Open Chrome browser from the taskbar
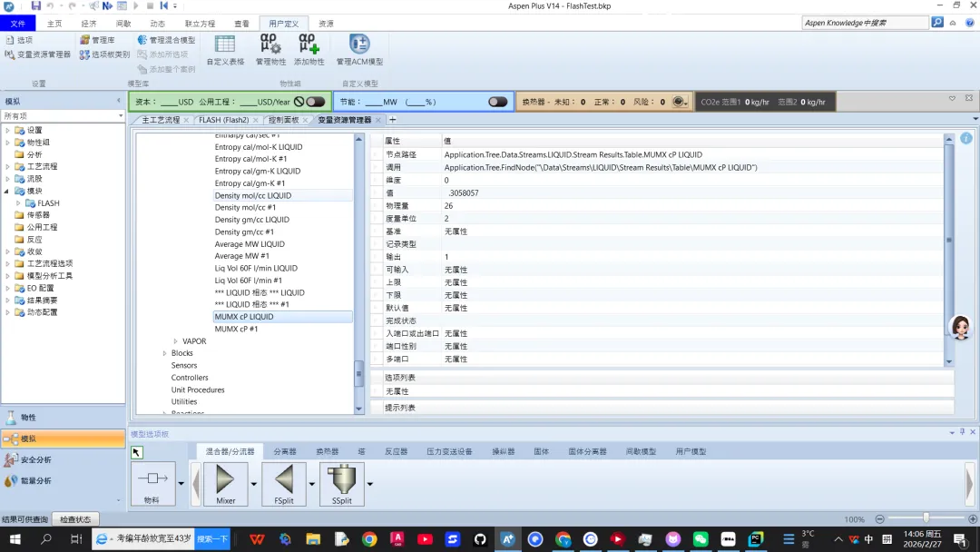 (369, 539)
